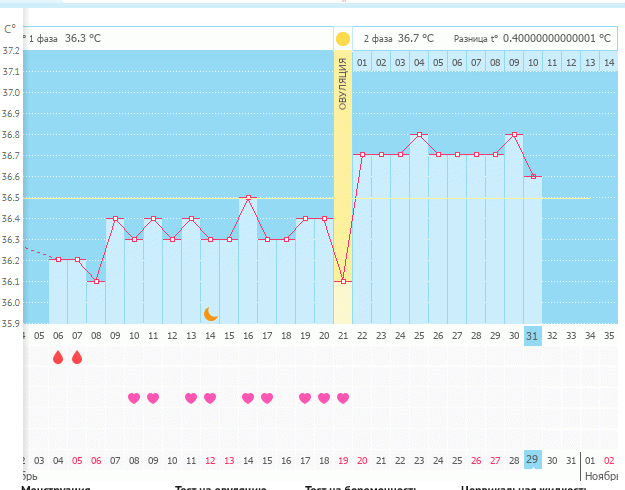Image resolution: width=625 pixels, height=490 pixels.
Task: Click the orange crescent moon icon
Action: 211,313
